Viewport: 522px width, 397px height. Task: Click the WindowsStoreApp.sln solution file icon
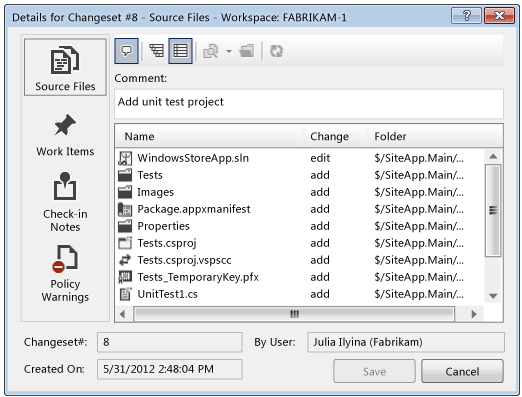click(125, 158)
